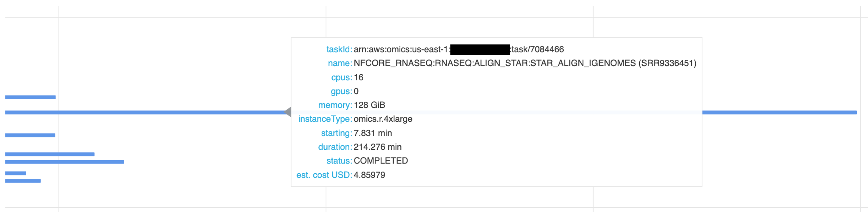Select the long STAR_ALIGN bar left of tooltip
The image size is (868, 213).
click(x=145, y=112)
